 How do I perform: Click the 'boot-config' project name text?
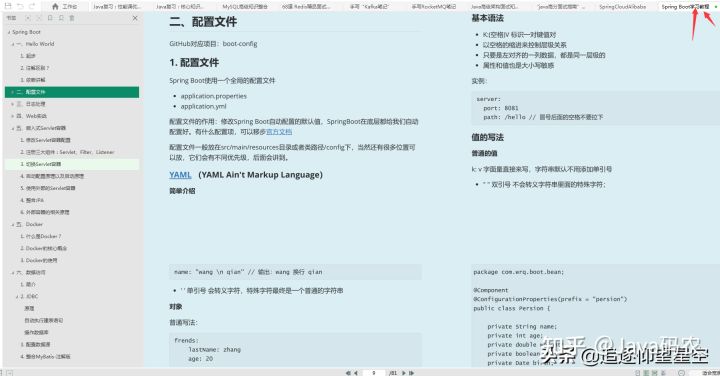click(240, 44)
